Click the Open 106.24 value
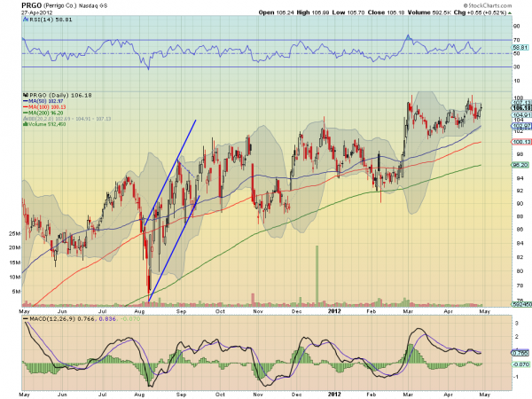This screenshot has width=532, height=399. [x=276, y=12]
